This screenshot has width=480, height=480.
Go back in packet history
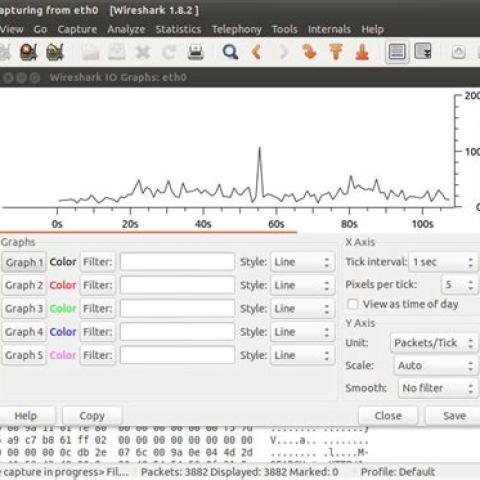256,52
